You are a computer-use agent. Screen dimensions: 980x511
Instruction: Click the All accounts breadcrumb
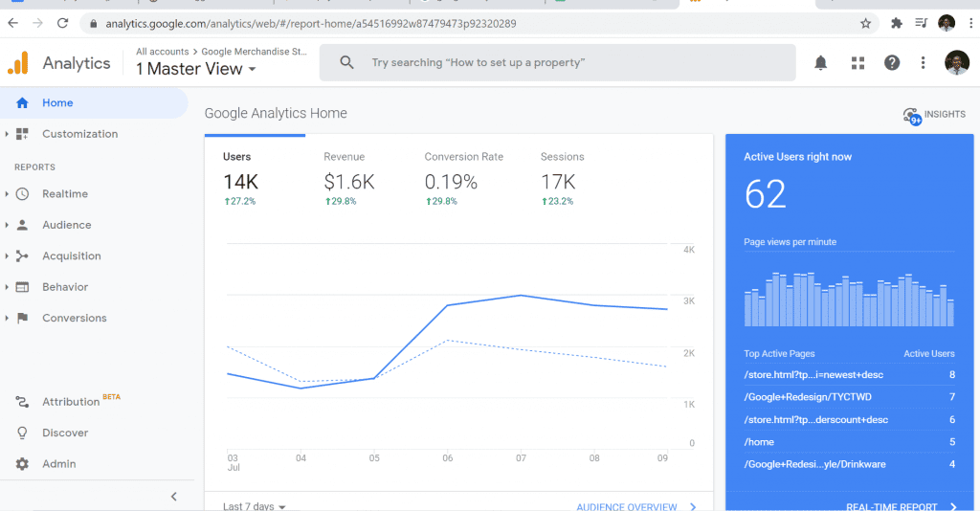click(163, 52)
